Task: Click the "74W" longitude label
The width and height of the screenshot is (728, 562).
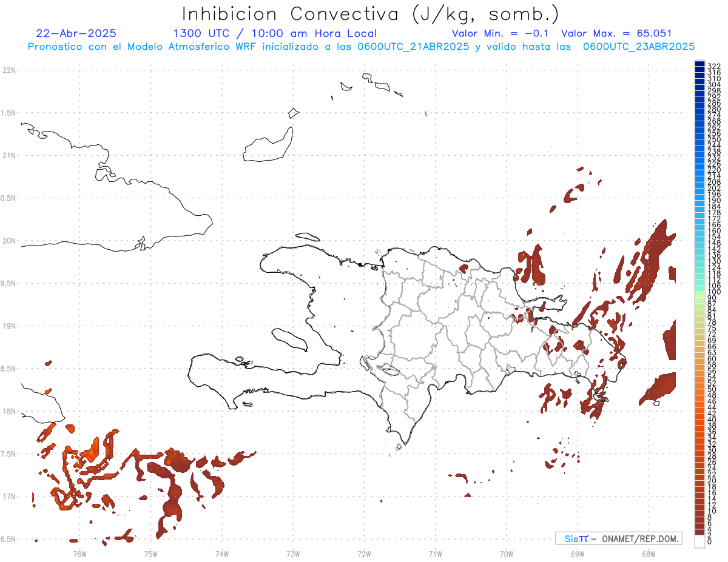Action: [222, 554]
